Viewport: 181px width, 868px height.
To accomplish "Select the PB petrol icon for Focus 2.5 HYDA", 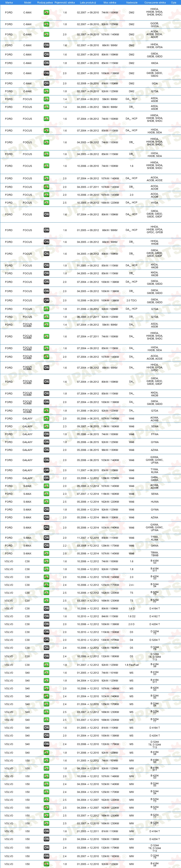I will 46,202.
